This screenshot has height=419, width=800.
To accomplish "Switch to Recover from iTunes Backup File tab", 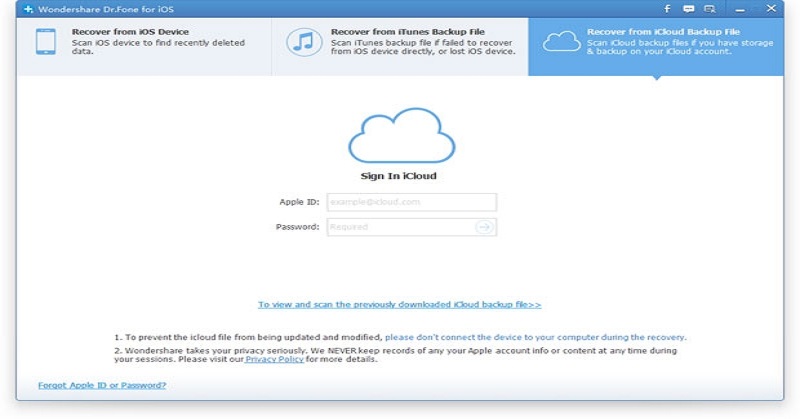I will (400, 47).
